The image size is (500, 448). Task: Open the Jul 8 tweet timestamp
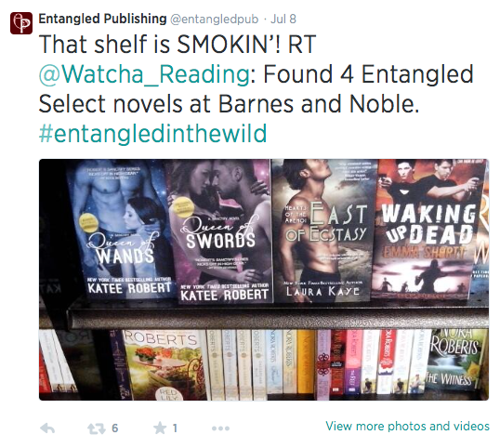click(x=283, y=19)
